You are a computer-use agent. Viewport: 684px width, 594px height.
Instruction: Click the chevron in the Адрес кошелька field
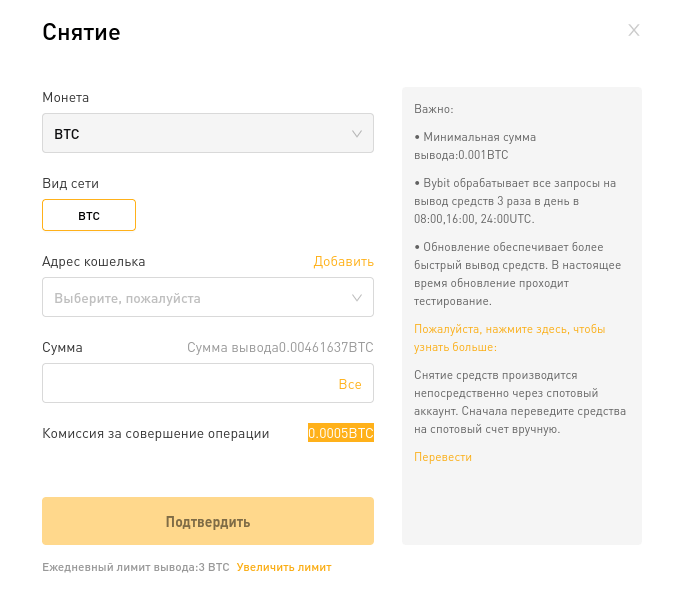[357, 298]
